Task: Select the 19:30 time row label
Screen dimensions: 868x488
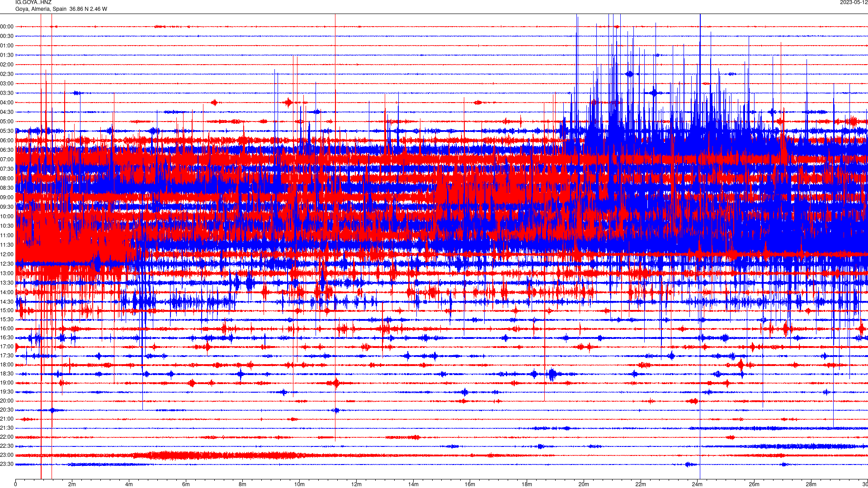Action: (x=7, y=392)
